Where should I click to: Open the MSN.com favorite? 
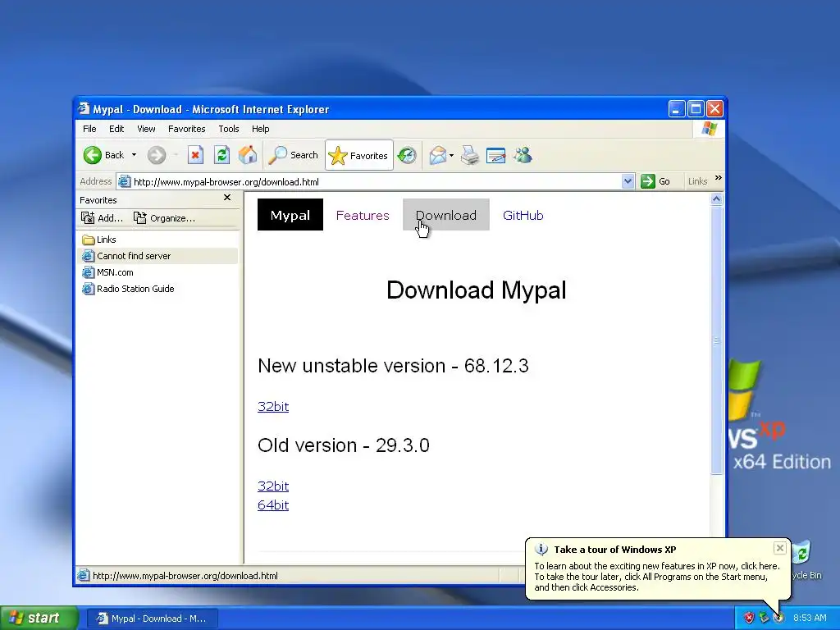(x=107, y=272)
